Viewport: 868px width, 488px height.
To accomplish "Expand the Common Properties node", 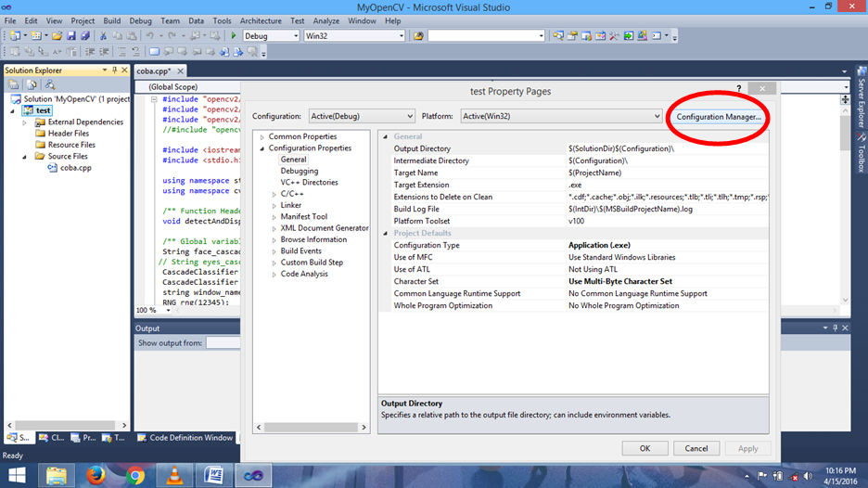I will click(262, 136).
